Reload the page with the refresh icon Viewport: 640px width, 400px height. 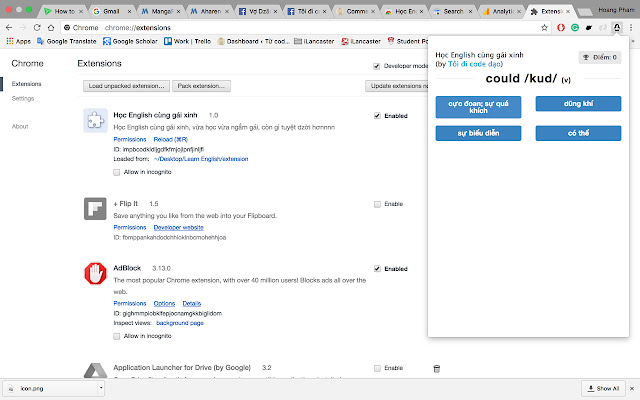pyautogui.click(x=37, y=27)
